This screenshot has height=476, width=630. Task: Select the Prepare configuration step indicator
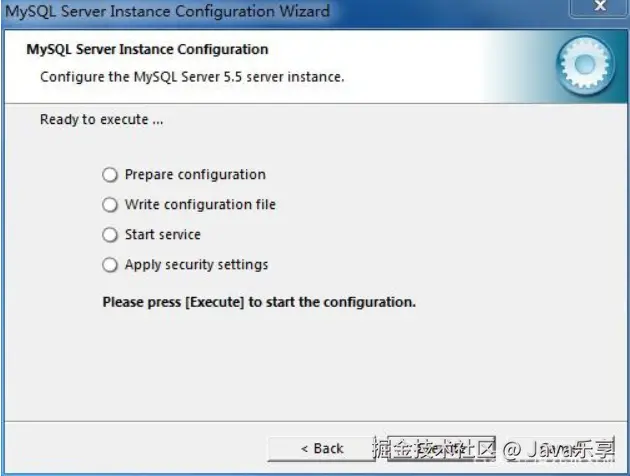click(x=110, y=175)
